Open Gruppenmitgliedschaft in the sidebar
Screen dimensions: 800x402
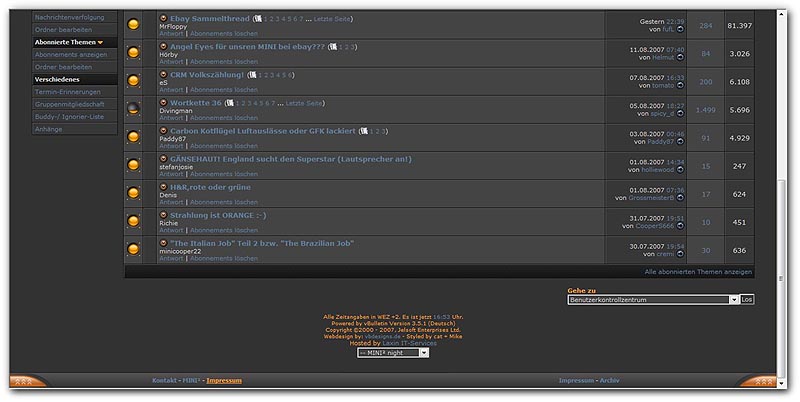[x=69, y=104]
